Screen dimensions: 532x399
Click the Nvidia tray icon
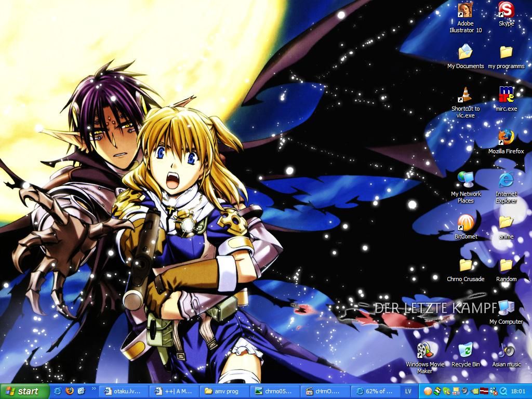tap(474, 391)
